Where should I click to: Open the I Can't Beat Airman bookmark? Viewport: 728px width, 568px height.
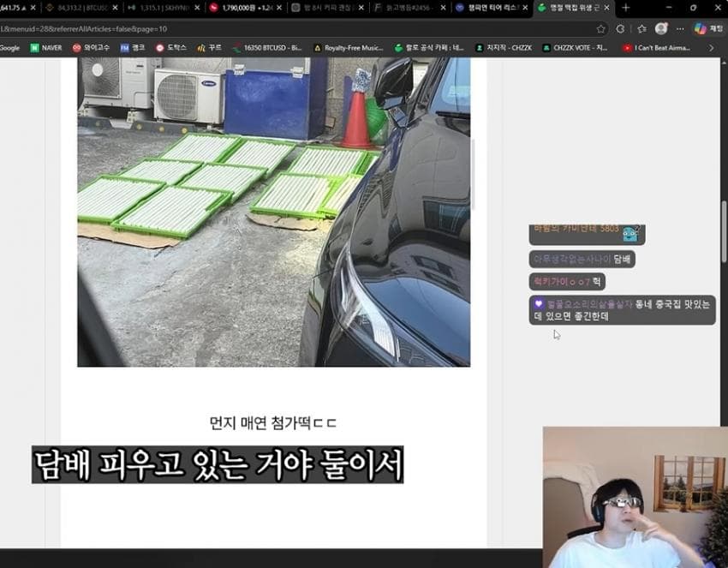click(657, 48)
